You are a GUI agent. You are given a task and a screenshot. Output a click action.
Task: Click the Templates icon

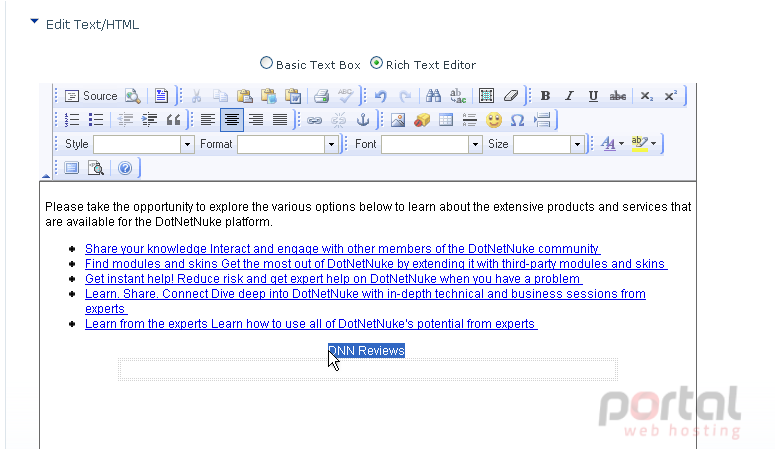click(x=161, y=96)
